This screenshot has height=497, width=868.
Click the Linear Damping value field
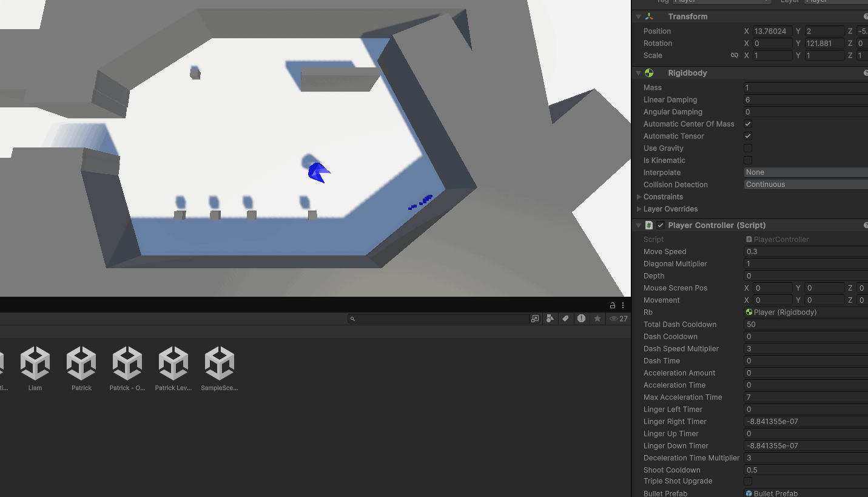point(806,100)
